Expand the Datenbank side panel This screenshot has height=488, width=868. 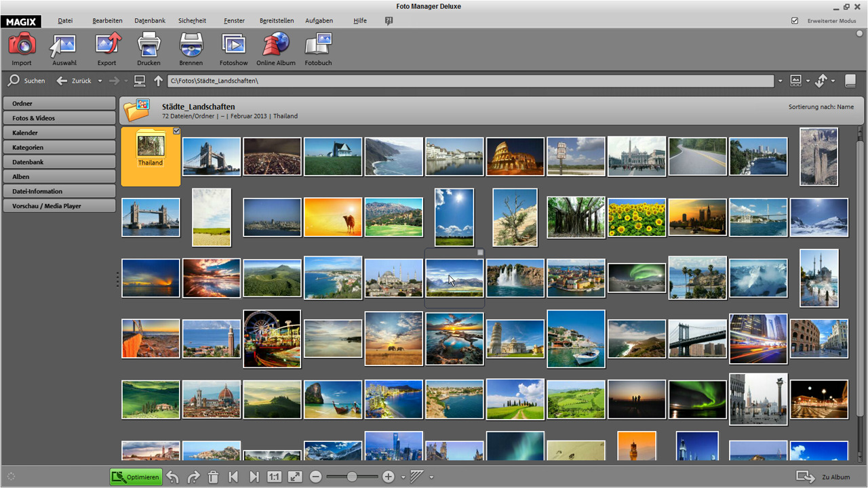59,162
